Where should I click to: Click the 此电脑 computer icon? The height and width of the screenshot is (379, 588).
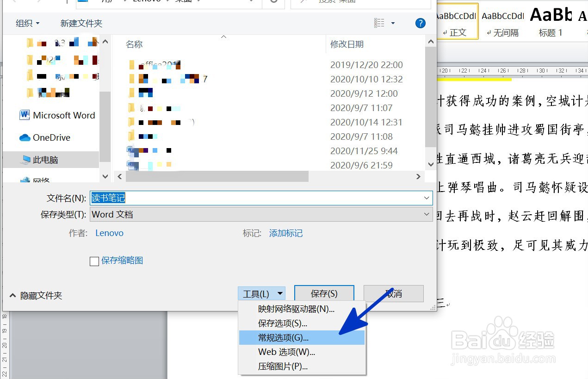coord(25,160)
